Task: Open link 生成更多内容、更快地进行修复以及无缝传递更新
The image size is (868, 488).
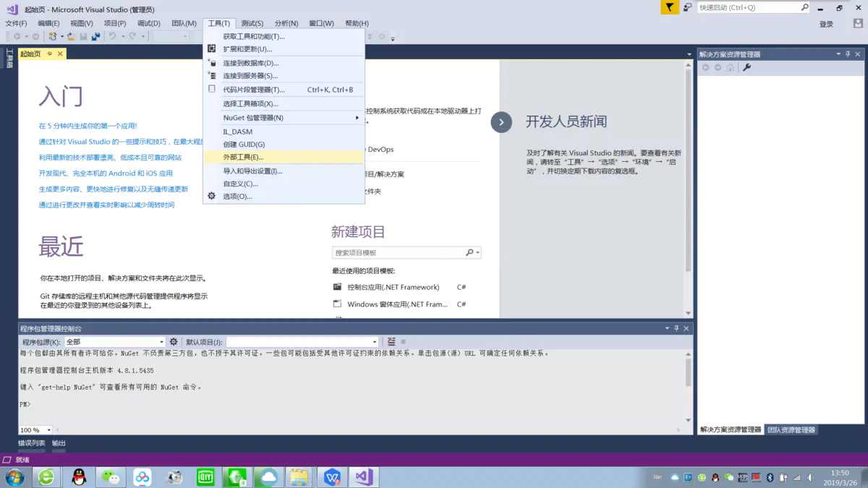Action: [x=114, y=189]
